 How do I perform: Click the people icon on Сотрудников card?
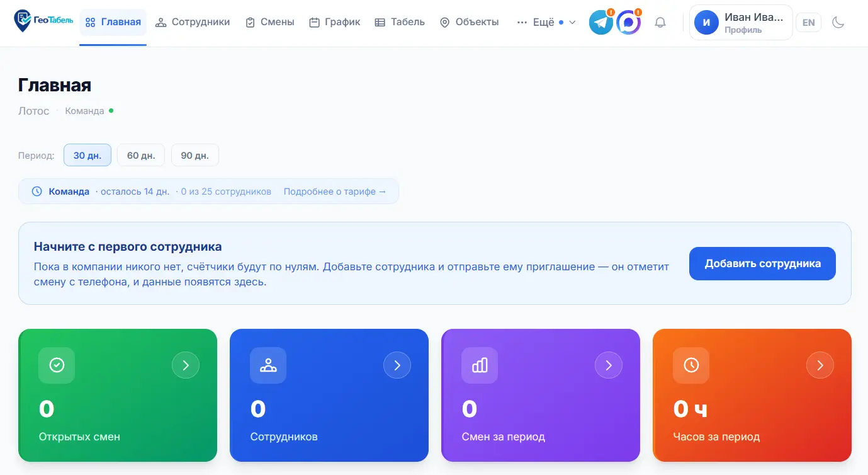(x=268, y=365)
